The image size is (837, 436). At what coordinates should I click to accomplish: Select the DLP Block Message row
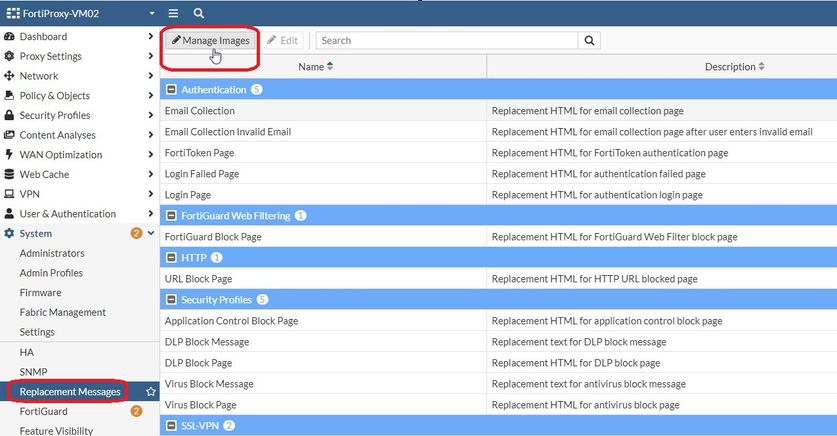tap(499, 342)
